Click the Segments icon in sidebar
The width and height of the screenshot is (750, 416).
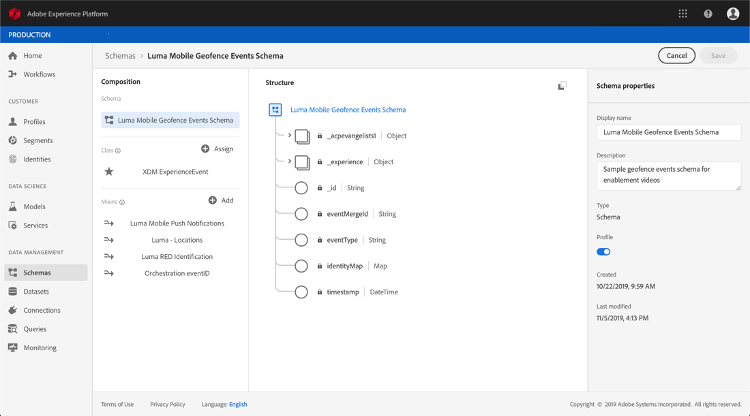tap(13, 140)
